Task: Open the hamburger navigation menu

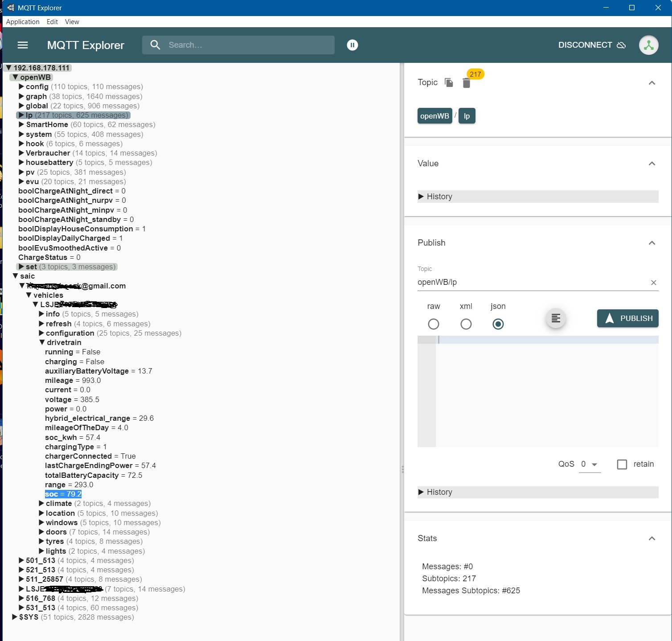Action: coord(23,45)
